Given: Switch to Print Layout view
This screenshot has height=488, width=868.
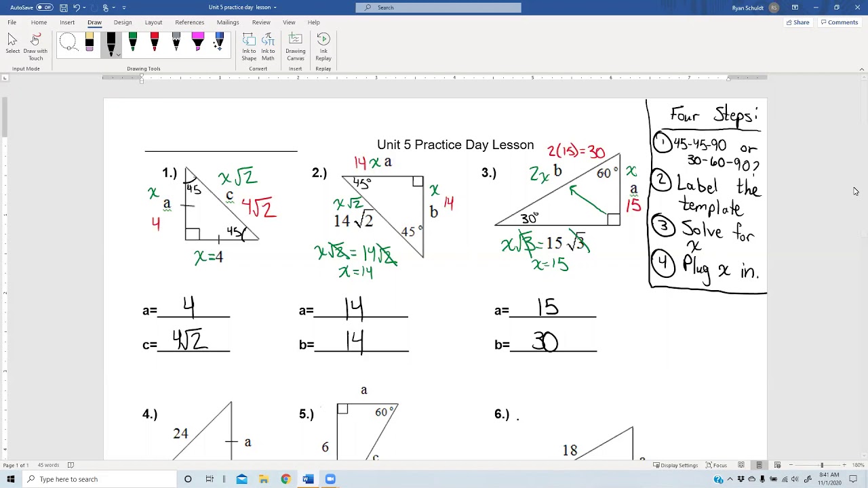Looking at the screenshot, I should pyautogui.click(x=759, y=465).
